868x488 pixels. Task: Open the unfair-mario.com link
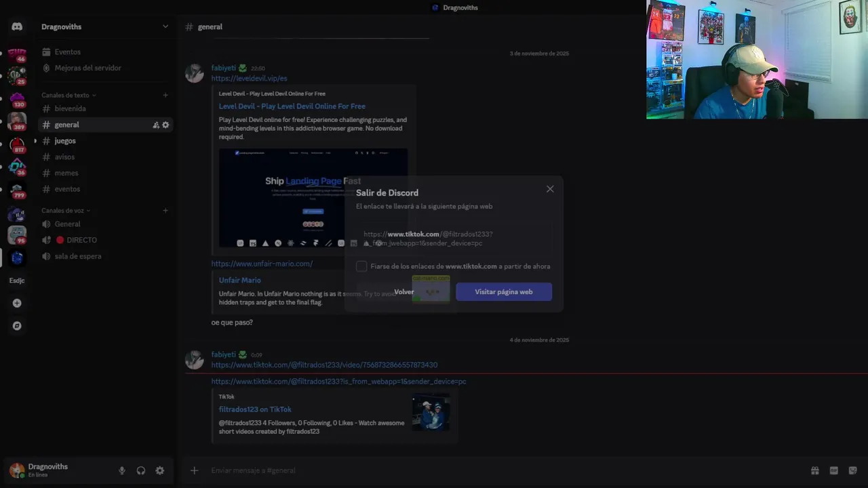pos(262,264)
